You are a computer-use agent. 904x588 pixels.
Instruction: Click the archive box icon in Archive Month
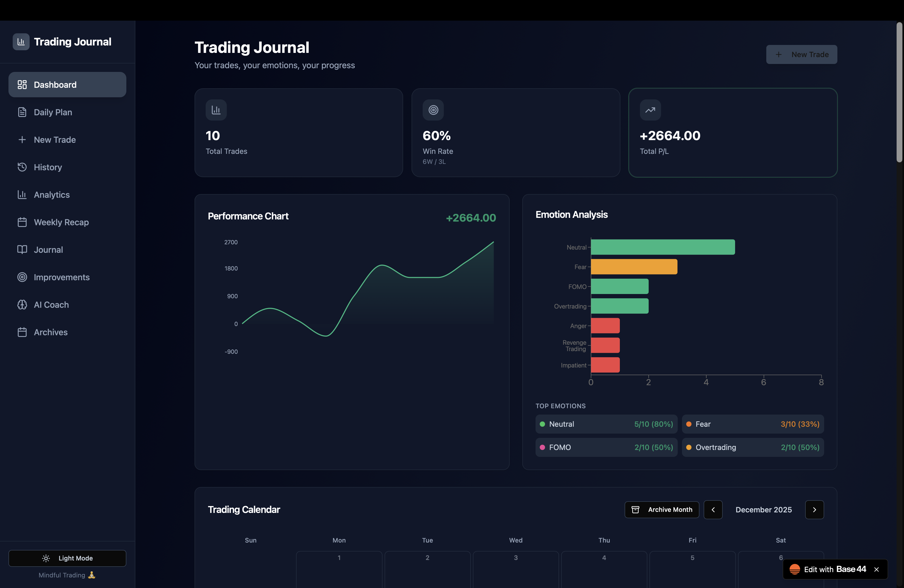tap(635, 510)
